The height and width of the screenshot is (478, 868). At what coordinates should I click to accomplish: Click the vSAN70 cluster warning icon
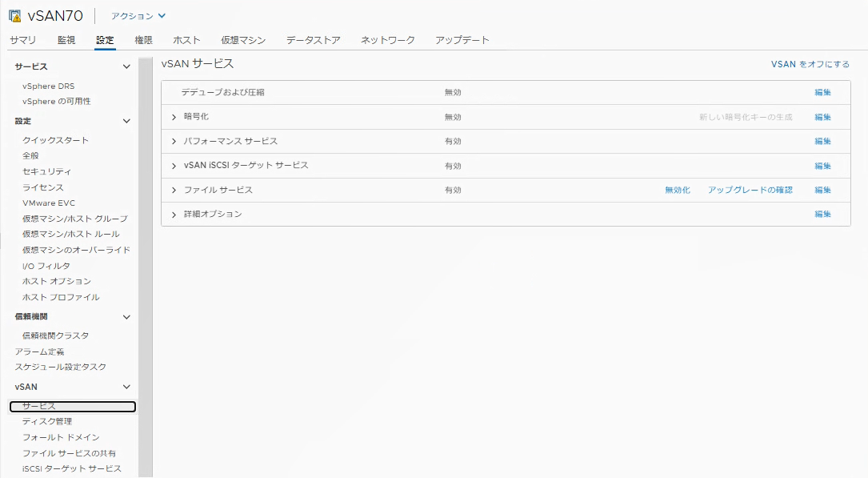coord(15,15)
